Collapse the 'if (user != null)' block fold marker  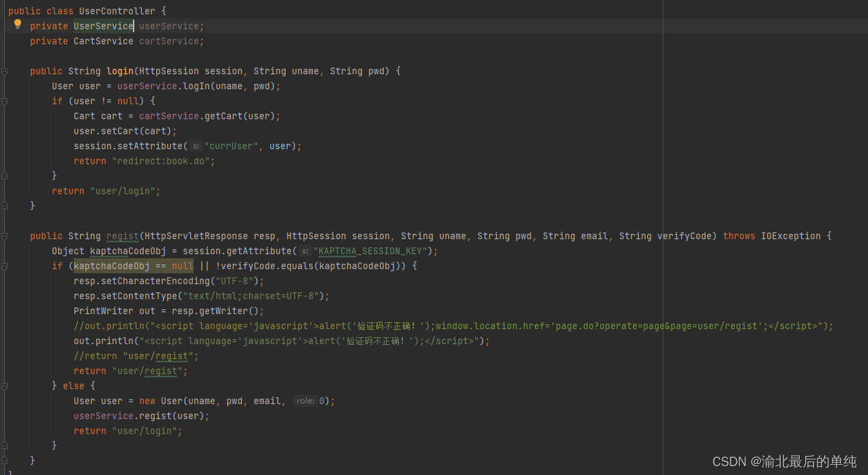click(x=4, y=101)
